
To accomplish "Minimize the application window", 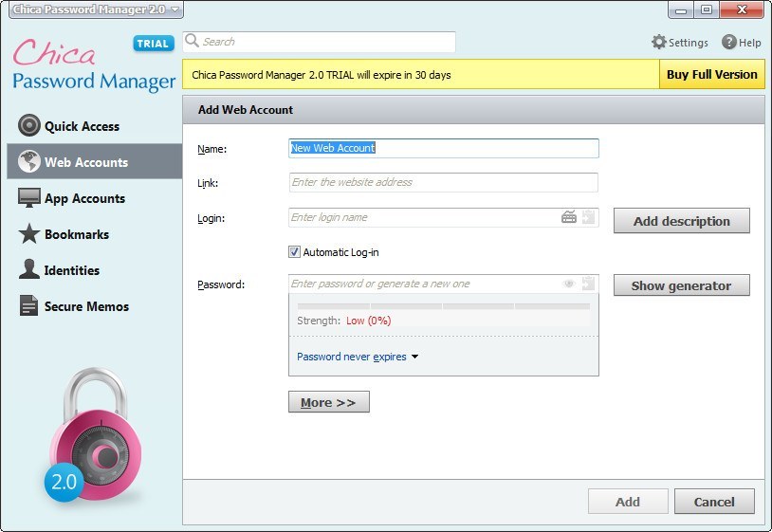I will 681,9.
